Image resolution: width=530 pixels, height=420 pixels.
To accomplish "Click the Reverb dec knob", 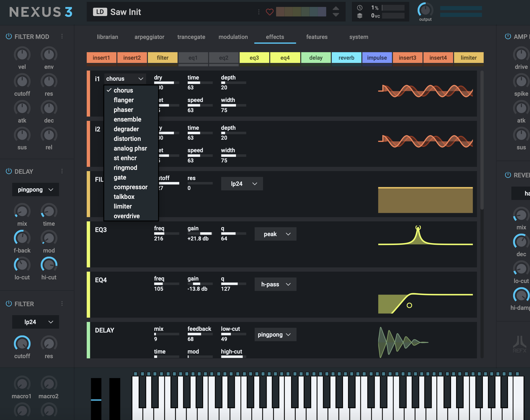I will (x=521, y=242).
